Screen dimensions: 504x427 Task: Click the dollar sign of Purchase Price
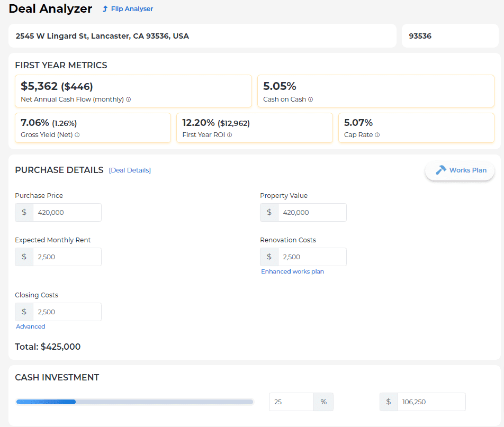pyautogui.click(x=24, y=212)
